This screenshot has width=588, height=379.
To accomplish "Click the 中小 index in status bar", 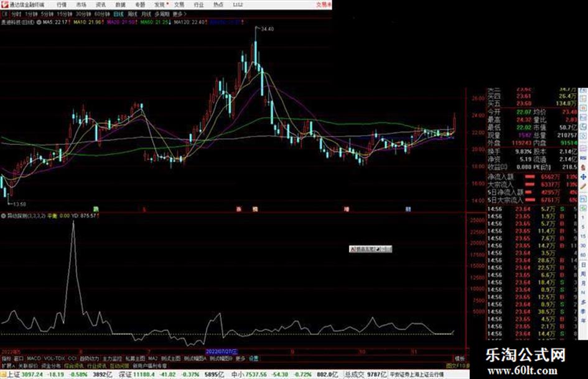I will pos(237,375).
